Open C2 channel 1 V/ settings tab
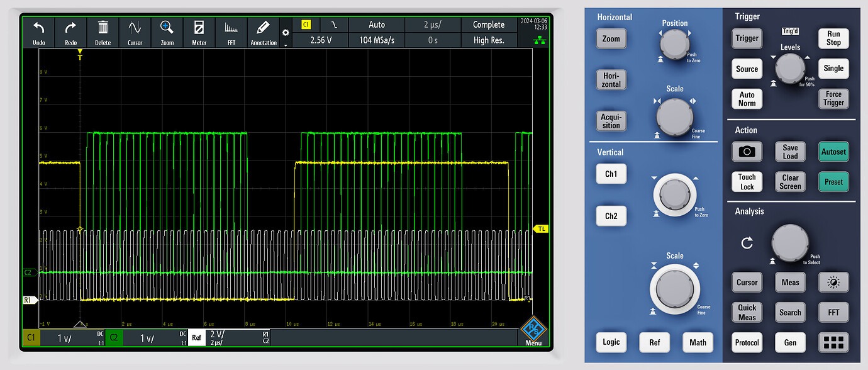 146,338
